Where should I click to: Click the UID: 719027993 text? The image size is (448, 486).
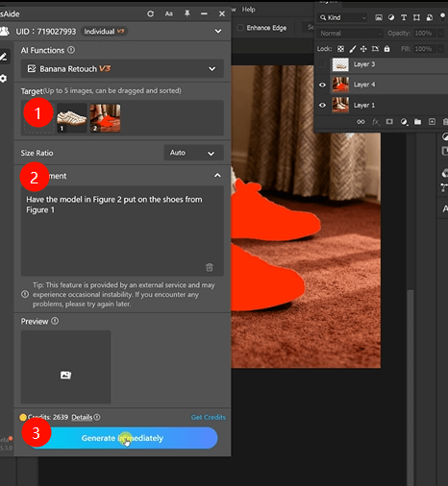click(x=46, y=32)
